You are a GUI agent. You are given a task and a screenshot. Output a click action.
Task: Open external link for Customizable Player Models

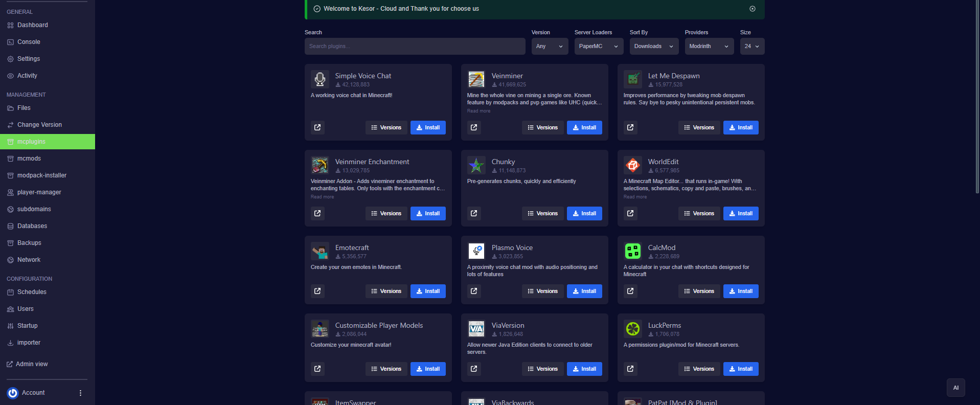click(317, 369)
